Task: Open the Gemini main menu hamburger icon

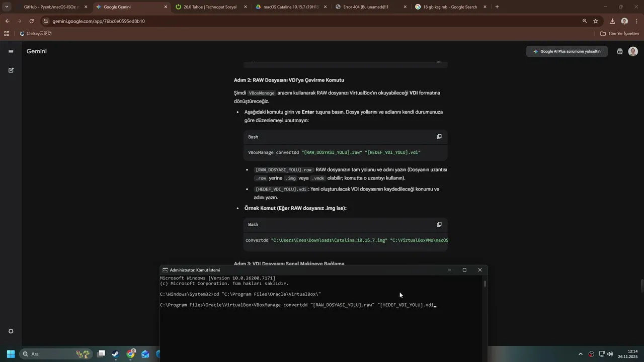Action: pyautogui.click(x=11, y=51)
